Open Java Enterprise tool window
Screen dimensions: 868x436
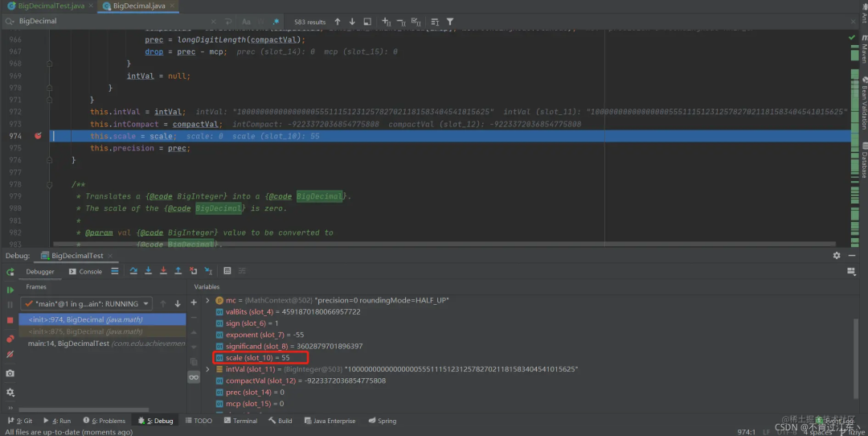coord(330,421)
